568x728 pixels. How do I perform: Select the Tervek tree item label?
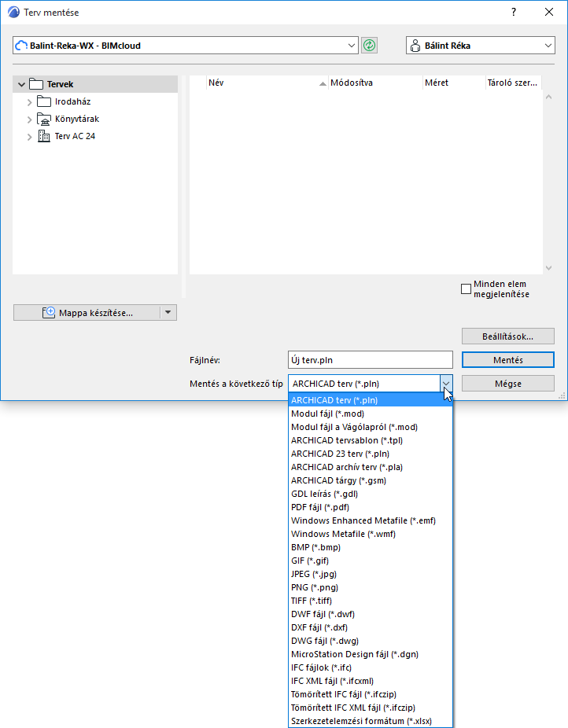pyautogui.click(x=60, y=84)
